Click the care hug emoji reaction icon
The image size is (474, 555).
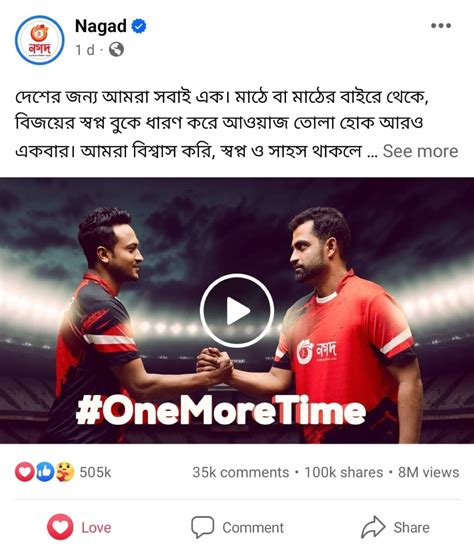[65, 472]
